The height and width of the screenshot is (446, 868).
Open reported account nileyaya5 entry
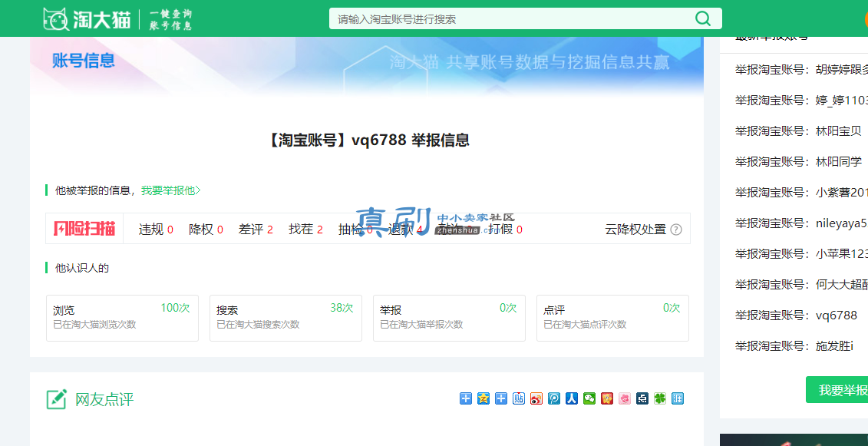coord(801,223)
